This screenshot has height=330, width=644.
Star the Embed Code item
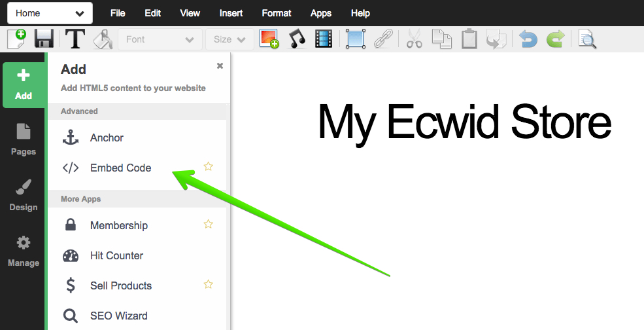[209, 166]
